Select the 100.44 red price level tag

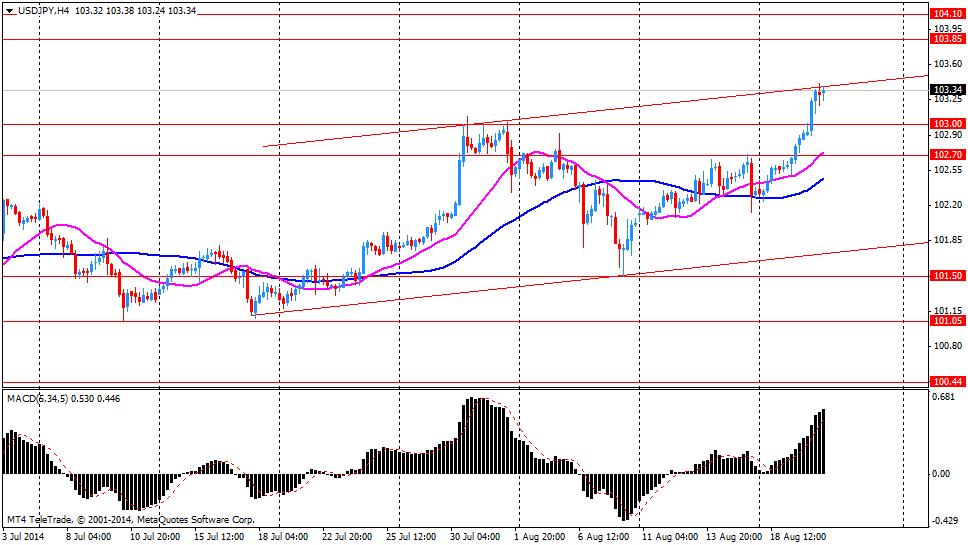(x=946, y=382)
